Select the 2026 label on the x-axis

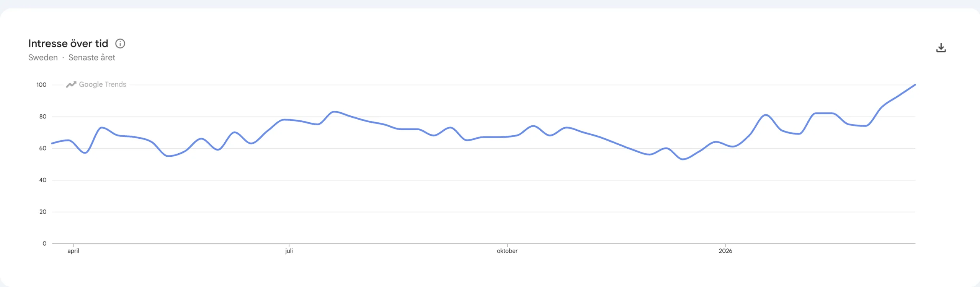tap(725, 251)
